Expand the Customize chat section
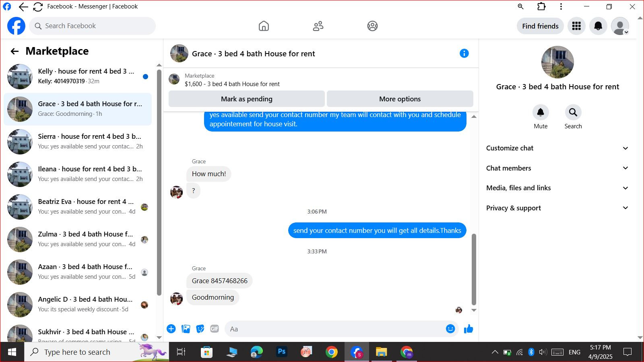644x362 pixels. tap(557, 148)
